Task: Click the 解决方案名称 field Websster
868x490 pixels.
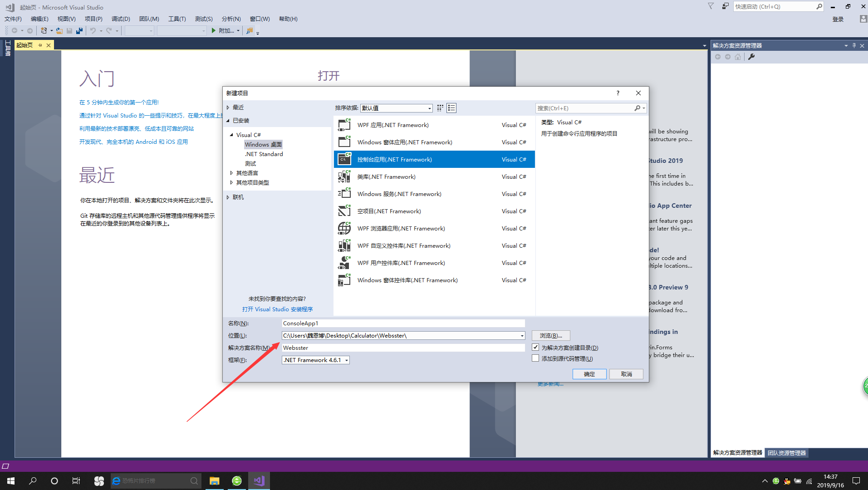Action: pyautogui.click(x=403, y=348)
